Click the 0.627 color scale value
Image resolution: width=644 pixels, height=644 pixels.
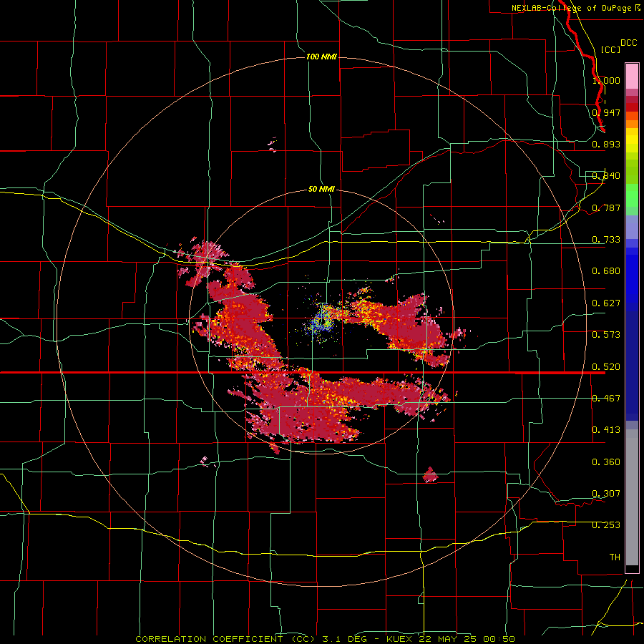click(x=606, y=303)
